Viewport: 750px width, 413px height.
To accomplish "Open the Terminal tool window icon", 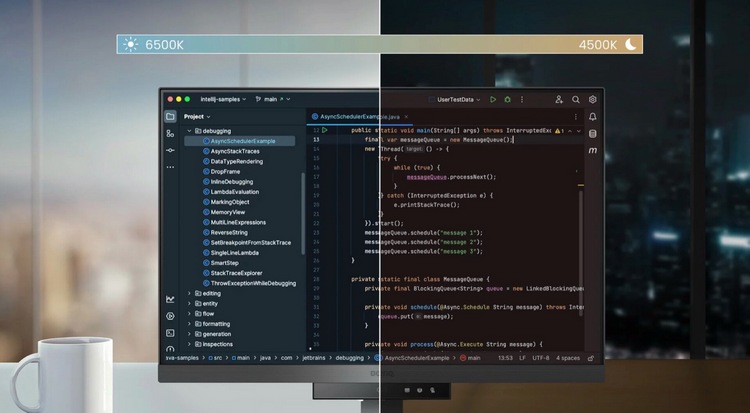I will click(x=170, y=332).
